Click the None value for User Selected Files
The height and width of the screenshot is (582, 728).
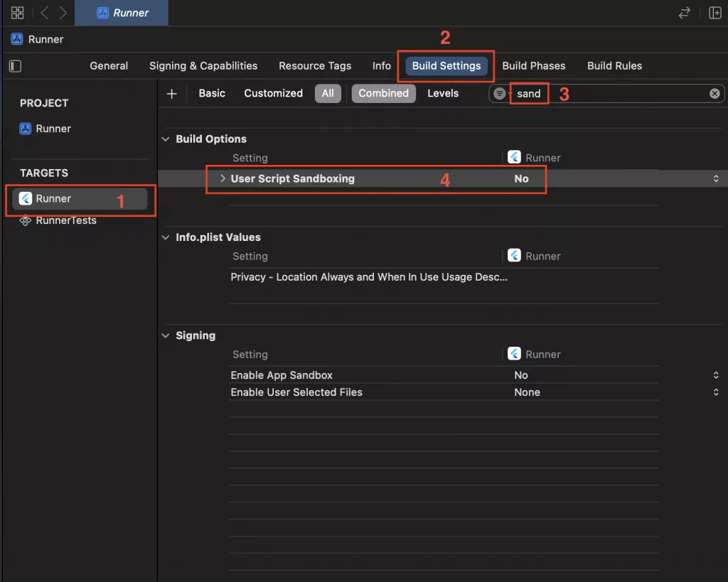527,392
